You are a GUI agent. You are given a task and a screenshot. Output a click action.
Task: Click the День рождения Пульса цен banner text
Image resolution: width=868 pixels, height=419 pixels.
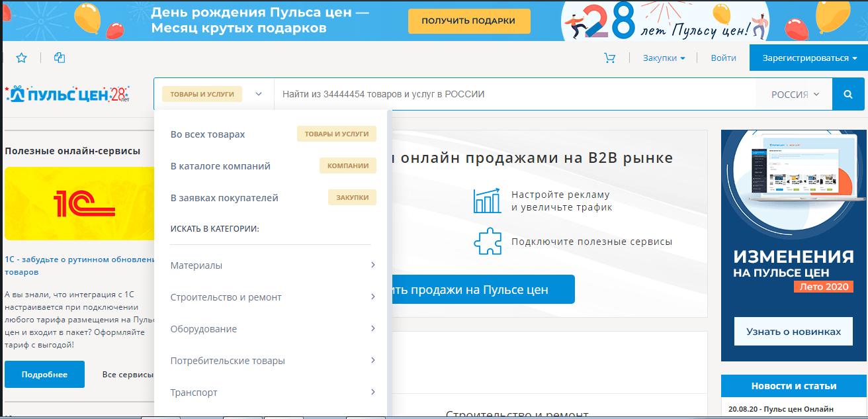[x=260, y=21]
